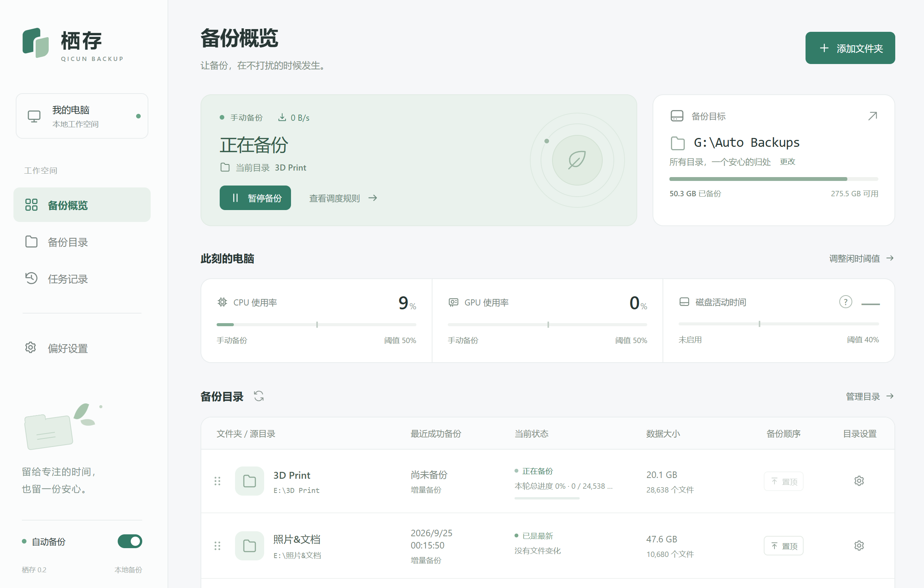Click the 最近成功备份 column header

tap(436, 434)
